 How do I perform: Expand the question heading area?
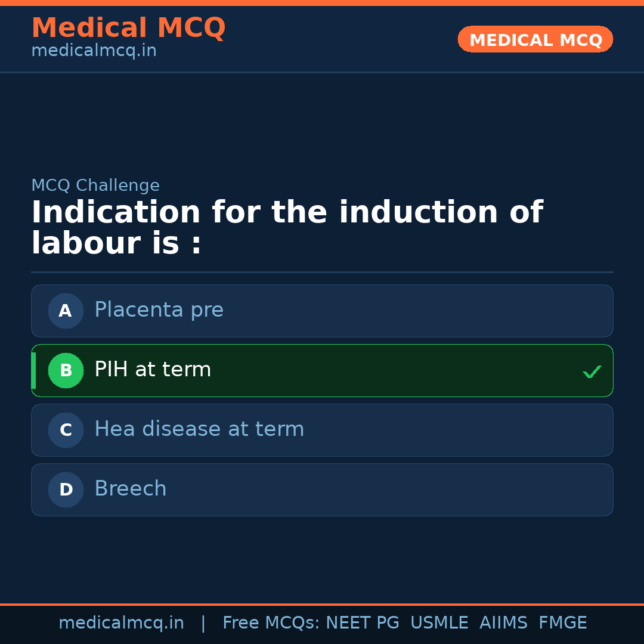coord(286,227)
